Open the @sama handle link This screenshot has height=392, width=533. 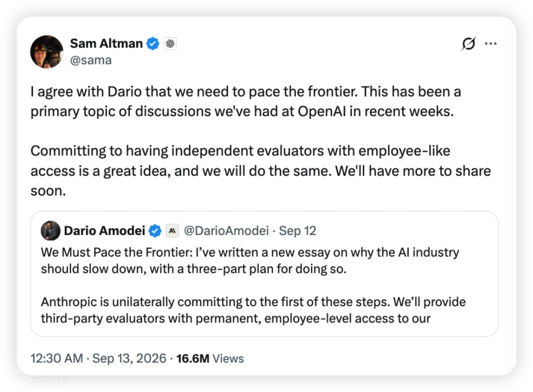click(91, 60)
